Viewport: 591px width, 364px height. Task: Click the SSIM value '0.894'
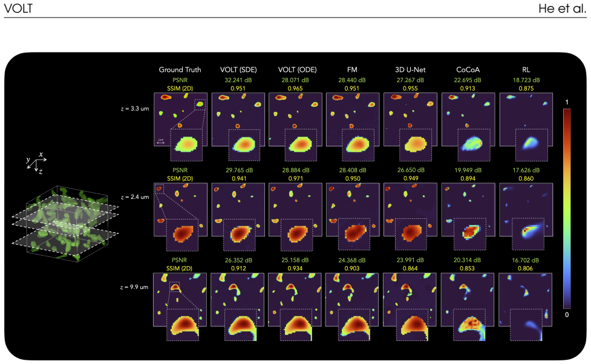tap(468, 178)
